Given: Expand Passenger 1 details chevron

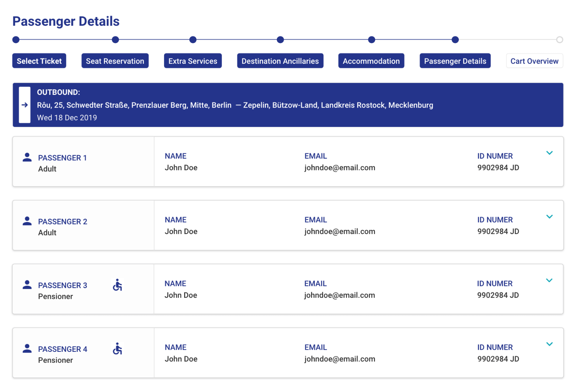Looking at the screenshot, I should tap(549, 153).
